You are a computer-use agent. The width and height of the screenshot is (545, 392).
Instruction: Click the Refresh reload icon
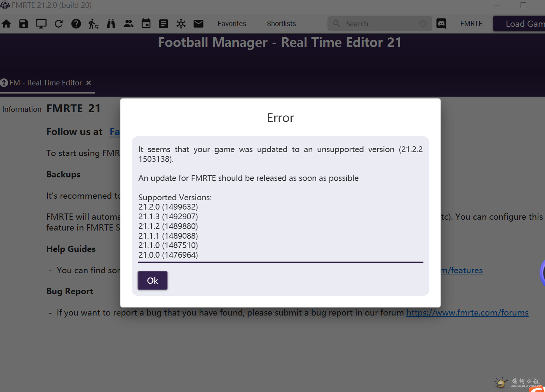[x=59, y=24]
